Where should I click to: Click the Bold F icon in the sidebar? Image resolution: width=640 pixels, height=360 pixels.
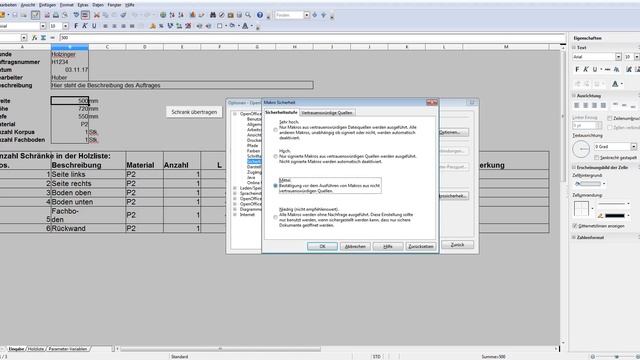(577, 69)
